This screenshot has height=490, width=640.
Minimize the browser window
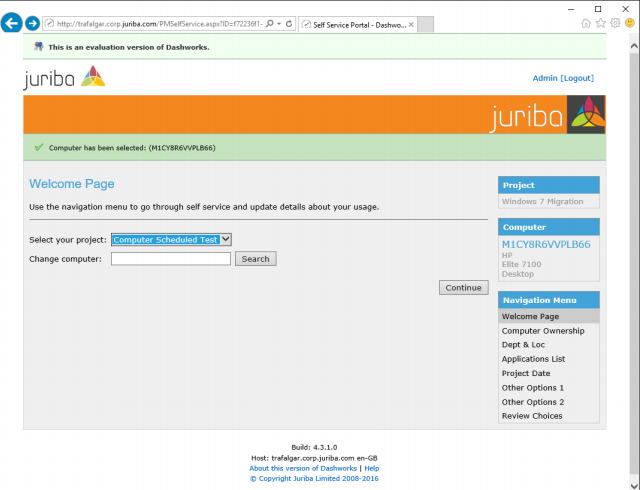pyautogui.click(x=571, y=9)
